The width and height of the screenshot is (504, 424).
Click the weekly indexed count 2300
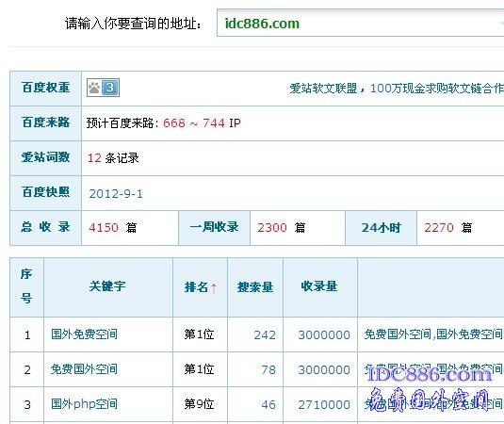point(272,228)
